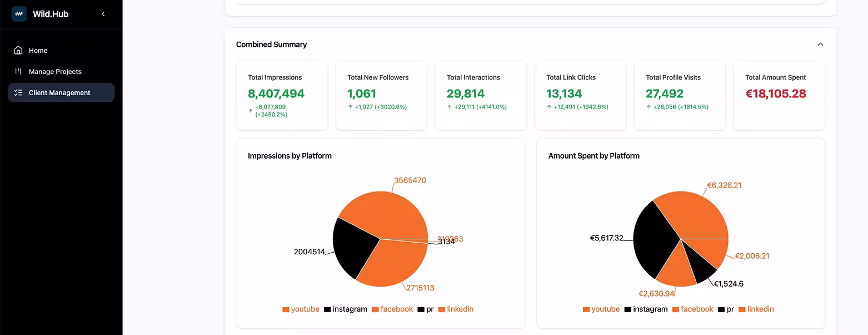Collapse the sidebar with the chevron arrow
The height and width of the screenshot is (335, 868).
103,14
